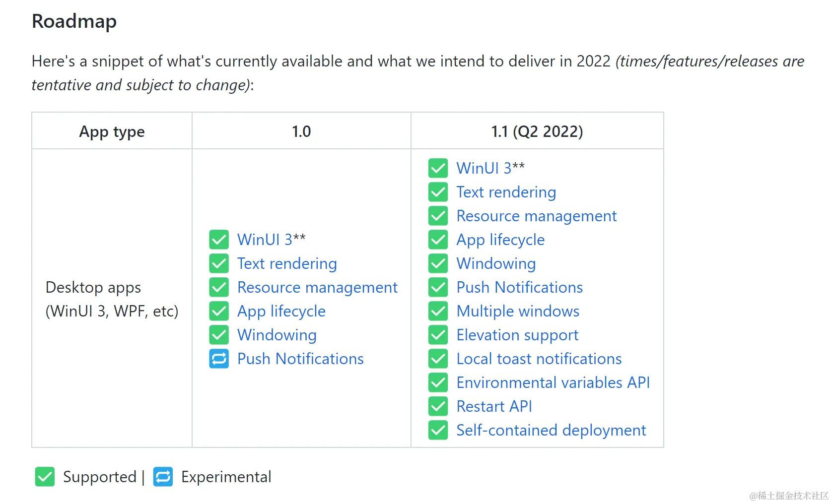The height and width of the screenshot is (504, 832).
Task: Click checkmark beside Elevation support
Action: [438, 335]
